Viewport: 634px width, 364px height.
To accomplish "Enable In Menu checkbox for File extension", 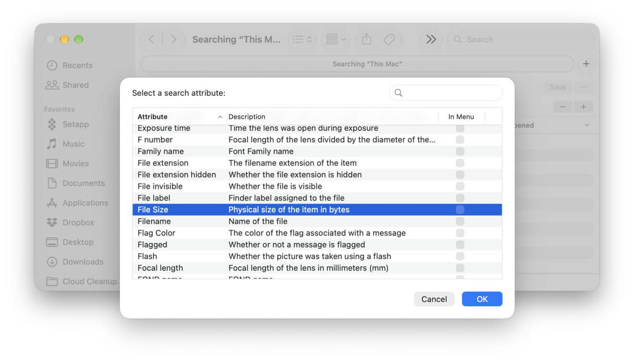I will [x=460, y=163].
